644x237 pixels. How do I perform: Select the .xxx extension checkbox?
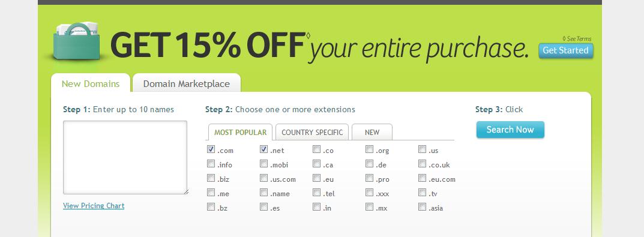[369, 192]
